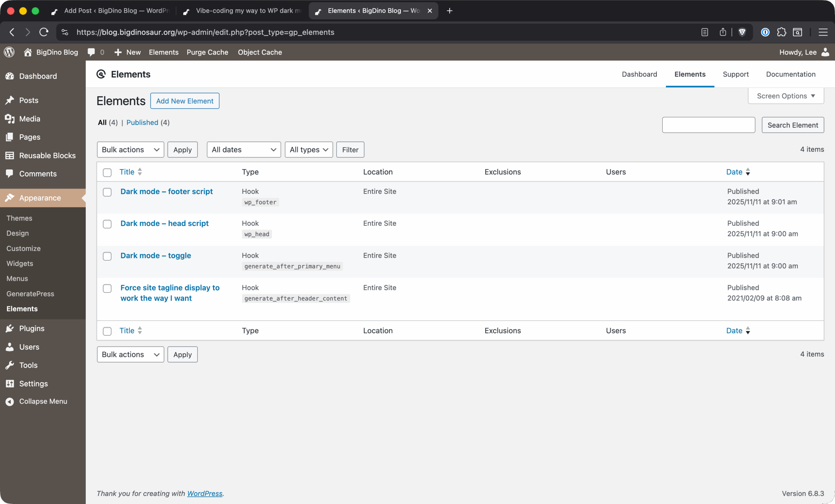
Task: Click the Add New Element button
Action: coord(185,101)
